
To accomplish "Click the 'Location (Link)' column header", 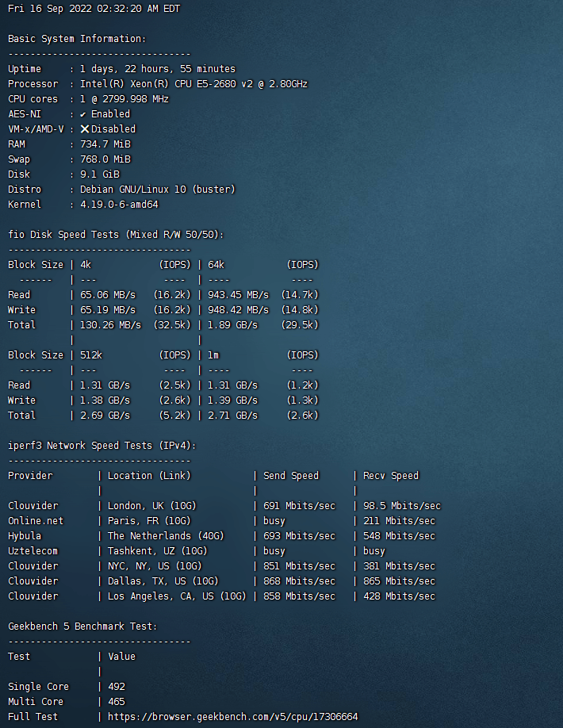I will (x=149, y=476).
